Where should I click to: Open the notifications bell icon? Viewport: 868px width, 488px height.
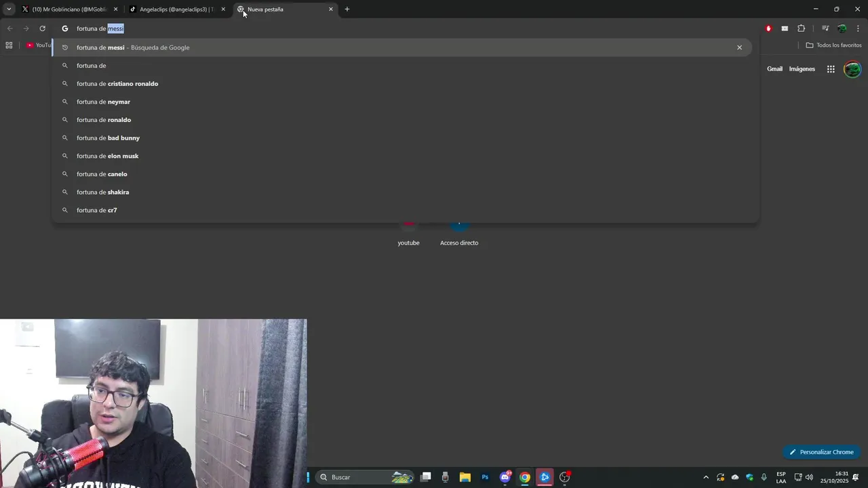click(x=856, y=477)
